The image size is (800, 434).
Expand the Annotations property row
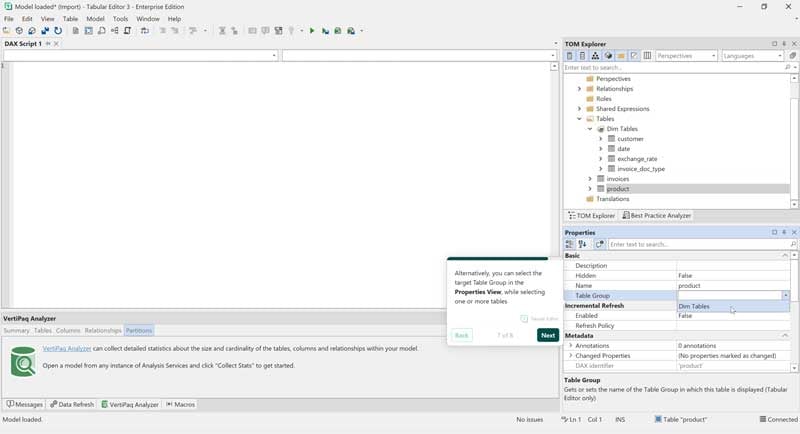(570, 345)
